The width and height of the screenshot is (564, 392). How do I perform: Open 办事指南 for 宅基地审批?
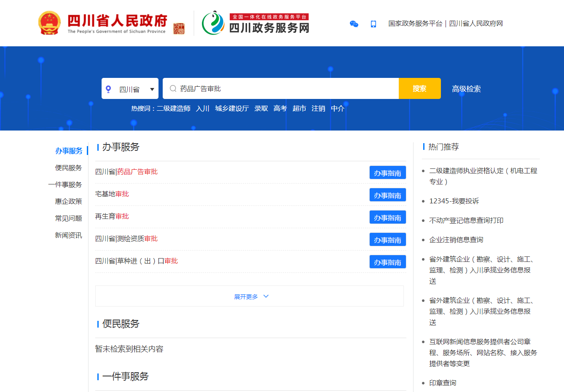pyautogui.click(x=387, y=195)
